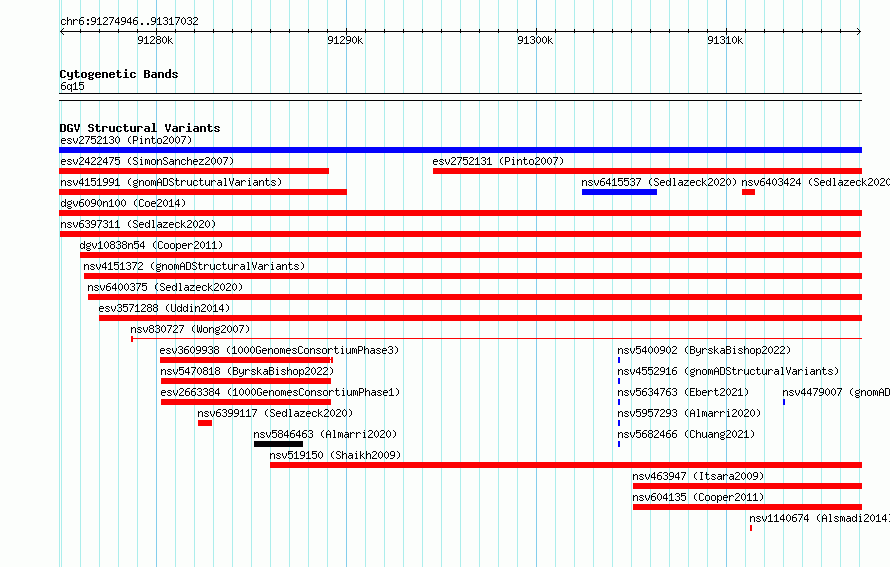890x567 pixels.
Task: Click the red bar under nsv463947
Action: [x=748, y=486]
